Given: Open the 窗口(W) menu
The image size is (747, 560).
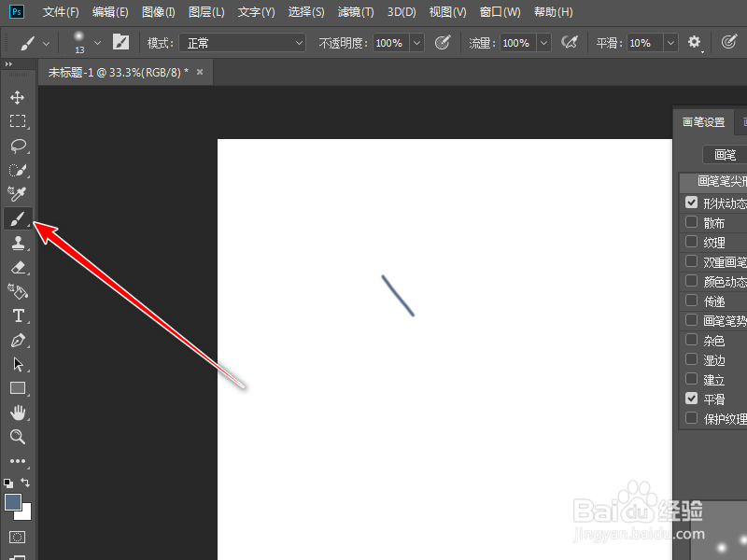Looking at the screenshot, I should tap(500, 12).
